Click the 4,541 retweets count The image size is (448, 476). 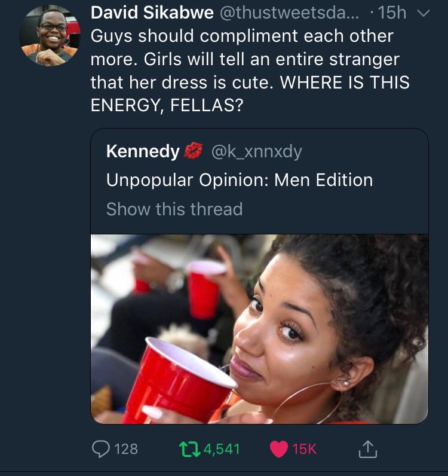(x=222, y=448)
